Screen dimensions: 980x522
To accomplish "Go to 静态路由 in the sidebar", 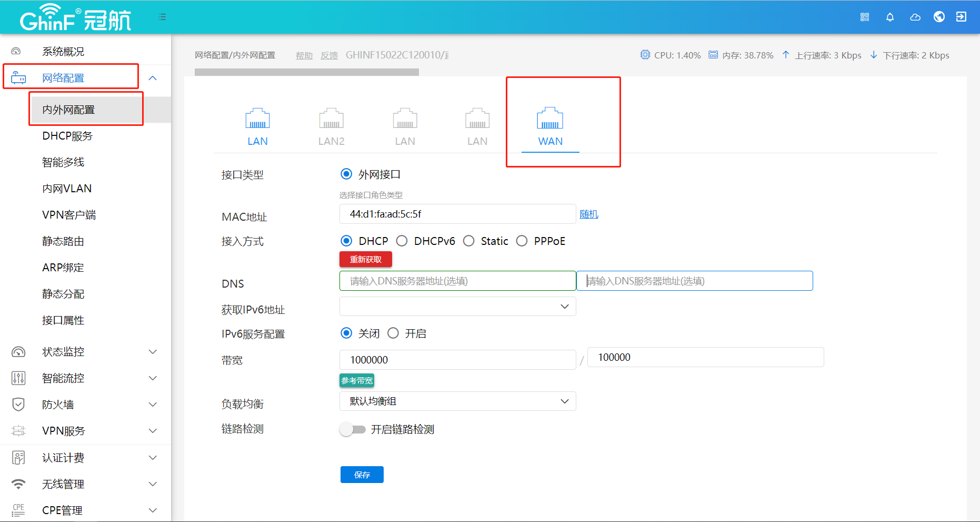I will (x=63, y=241).
